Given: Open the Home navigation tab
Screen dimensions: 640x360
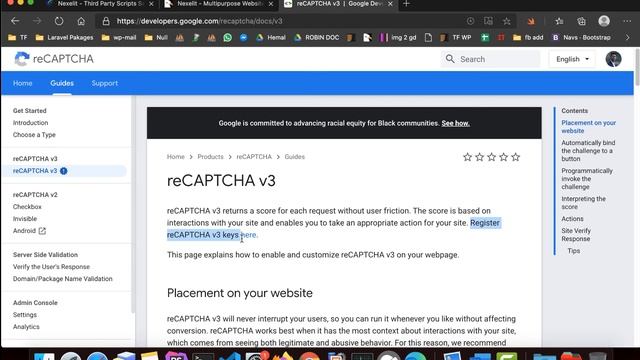Looking at the screenshot, I should [x=22, y=83].
